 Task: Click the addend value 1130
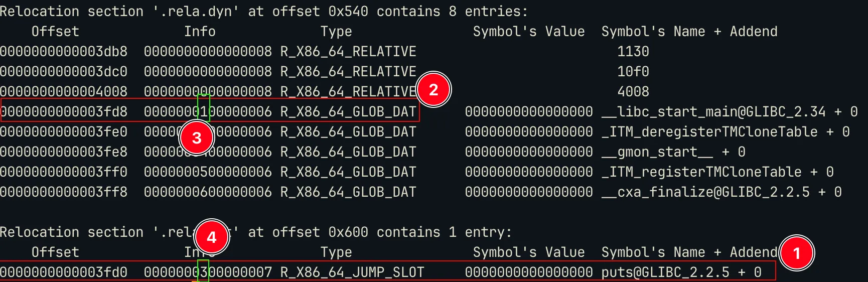tap(633, 52)
